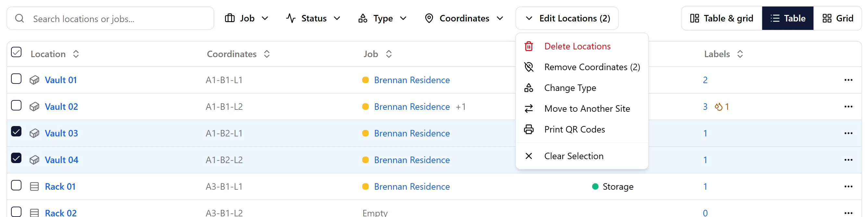Viewport: 868px width, 217px height.
Task: Check the Vault 02 row checkbox
Action: click(x=16, y=106)
